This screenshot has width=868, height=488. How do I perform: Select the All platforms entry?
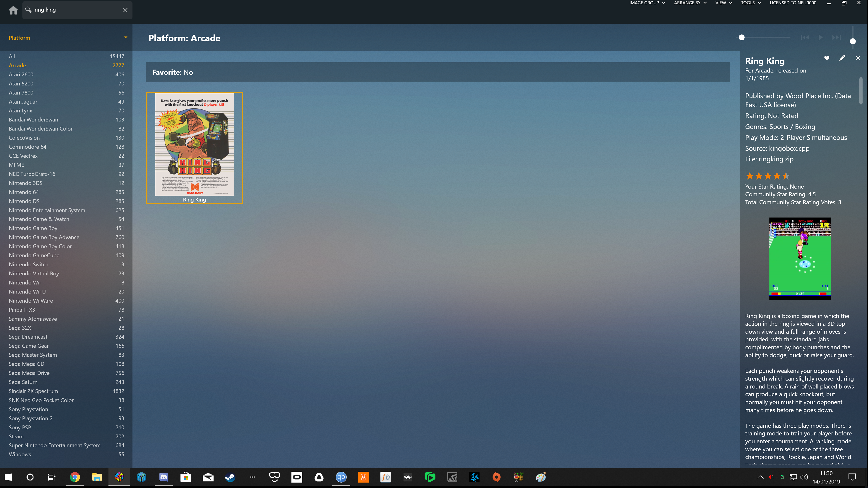(x=66, y=56)
